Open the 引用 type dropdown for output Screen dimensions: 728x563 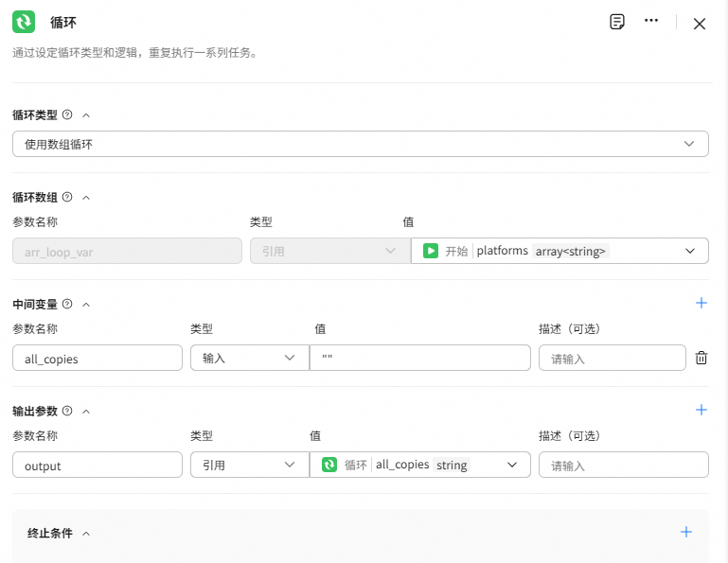click(x=250, y=465)
